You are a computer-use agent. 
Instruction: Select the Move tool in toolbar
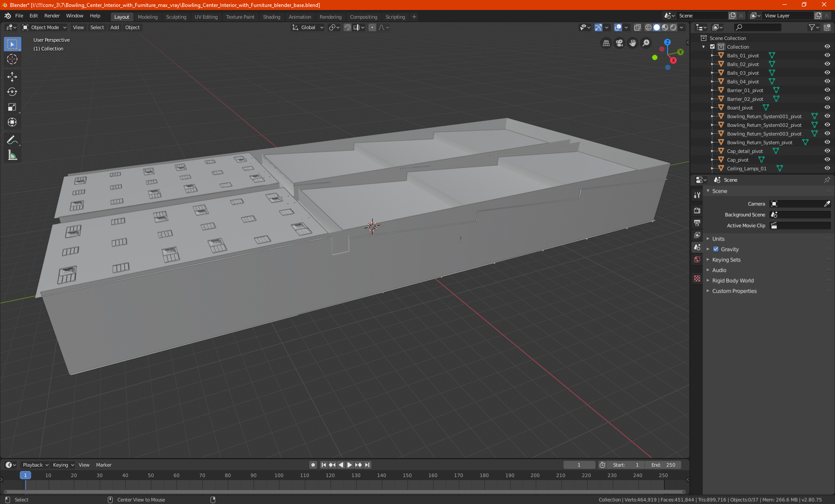[x=12, y=77]
